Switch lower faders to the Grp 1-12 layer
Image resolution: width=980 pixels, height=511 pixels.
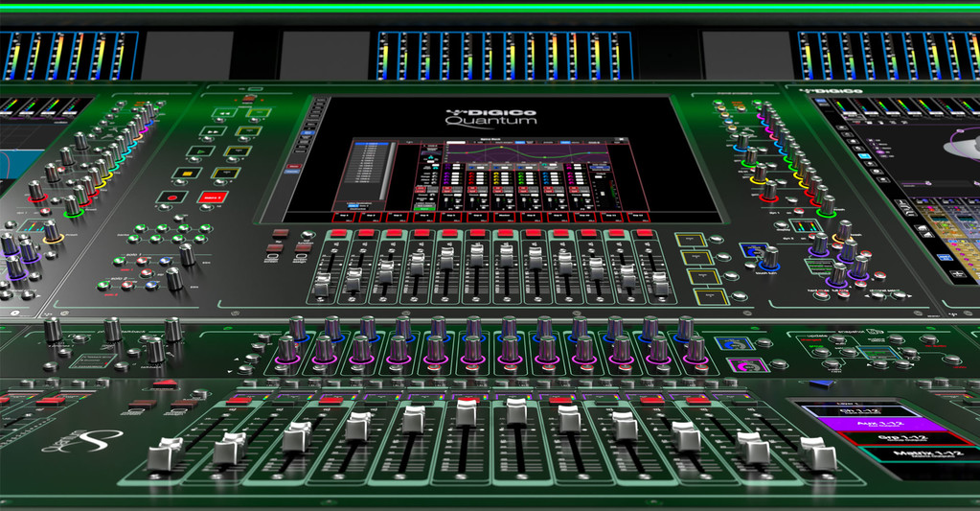[905, 438]
